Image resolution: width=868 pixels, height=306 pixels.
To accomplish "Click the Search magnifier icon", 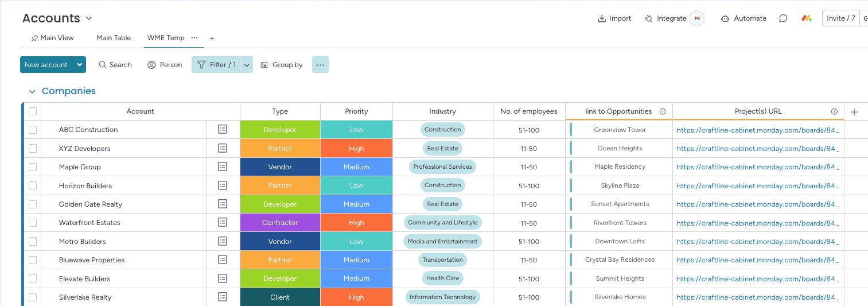I will [103, 65].
